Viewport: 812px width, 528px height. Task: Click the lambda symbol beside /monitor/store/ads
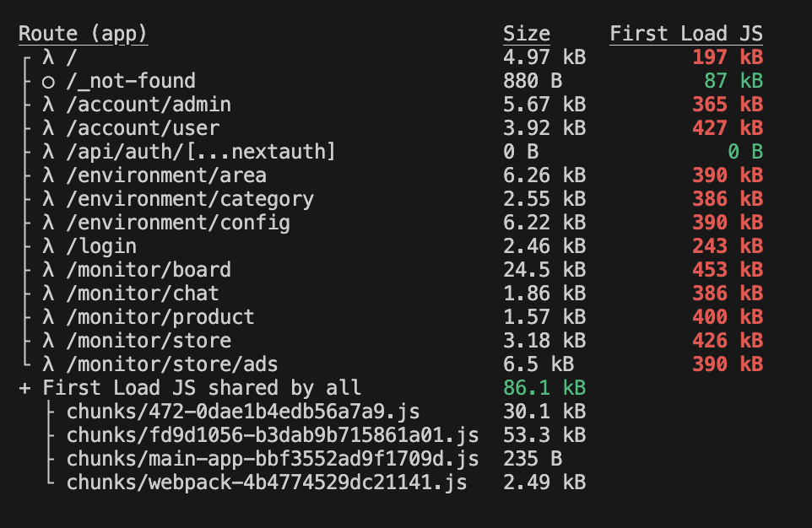coord(48,364)
